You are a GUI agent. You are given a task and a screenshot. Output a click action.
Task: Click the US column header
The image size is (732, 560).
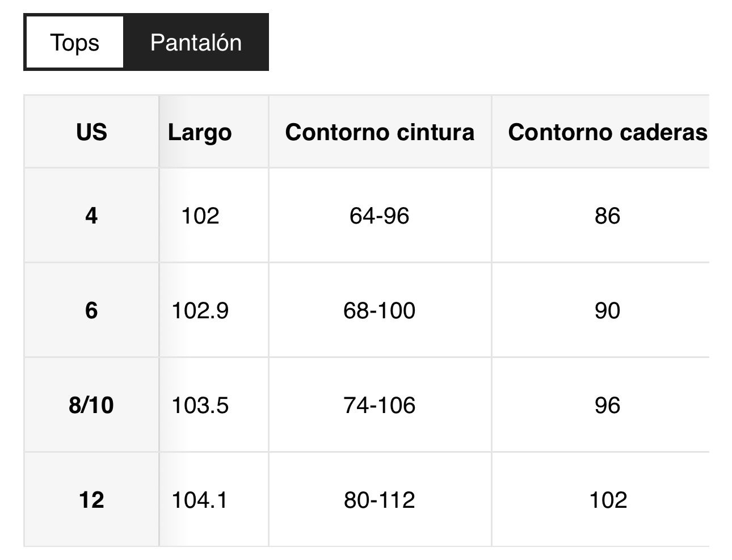coord(91,132)
